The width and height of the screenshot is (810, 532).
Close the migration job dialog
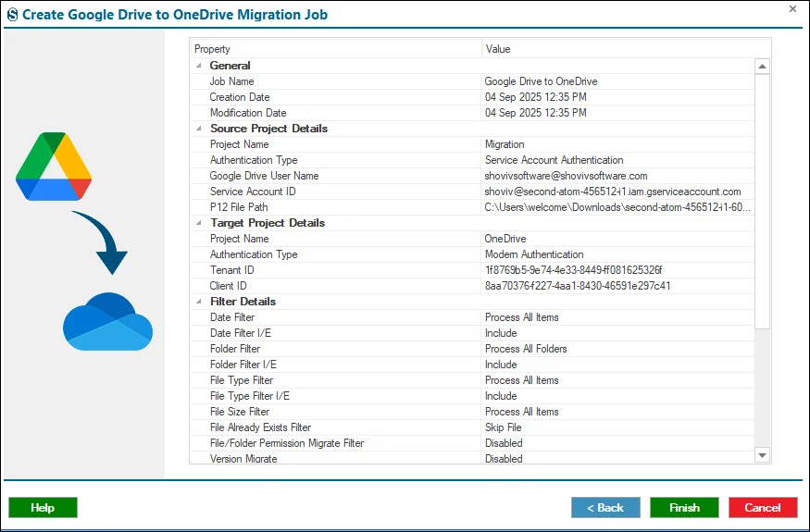[x=792, y=8]
